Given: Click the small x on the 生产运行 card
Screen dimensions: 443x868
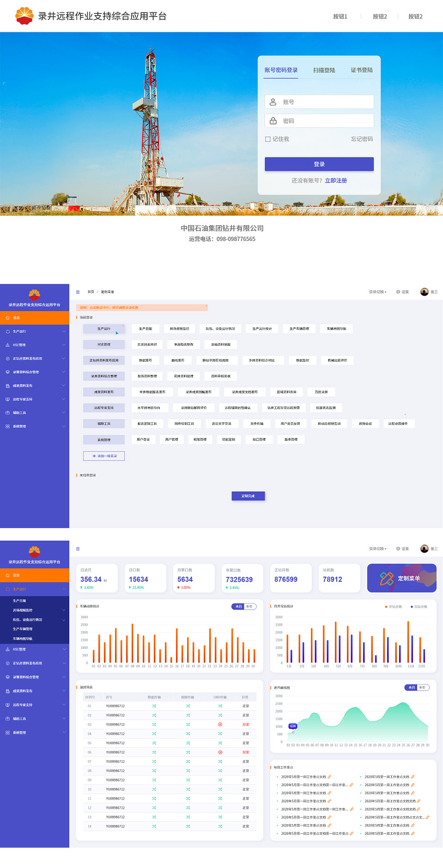Looking at the screenshot, I should [x=123, y=326].
